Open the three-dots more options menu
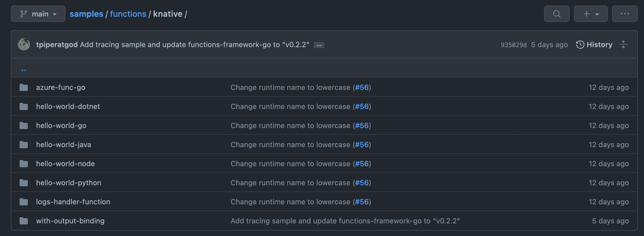Image resolution: width=644 pixels, height=236 pixels. point(625,14)
